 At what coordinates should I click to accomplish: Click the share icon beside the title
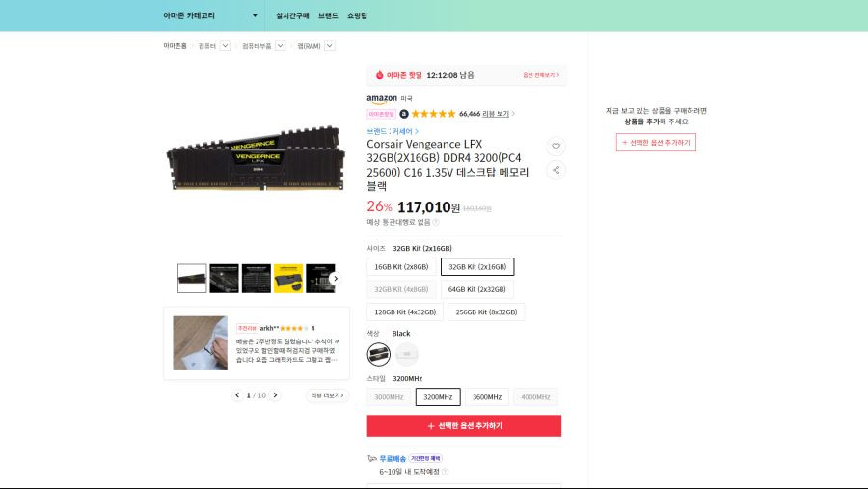(x=556, y=170)
